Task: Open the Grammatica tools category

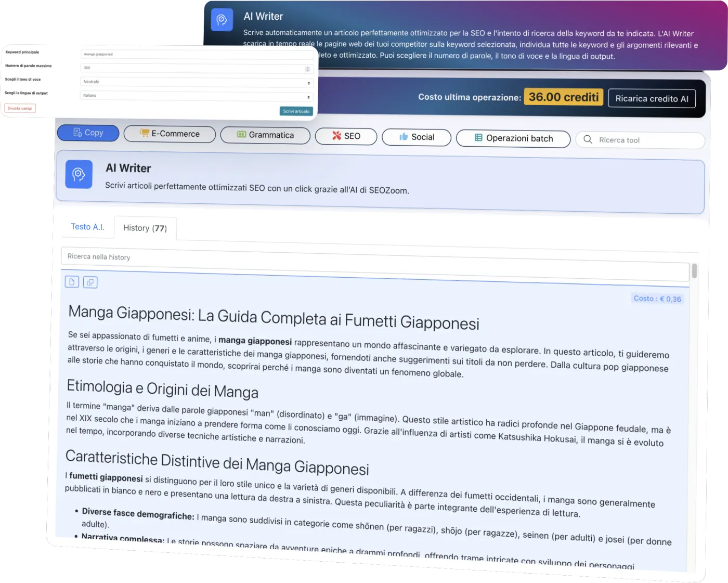Action: (x=265, y=135)
